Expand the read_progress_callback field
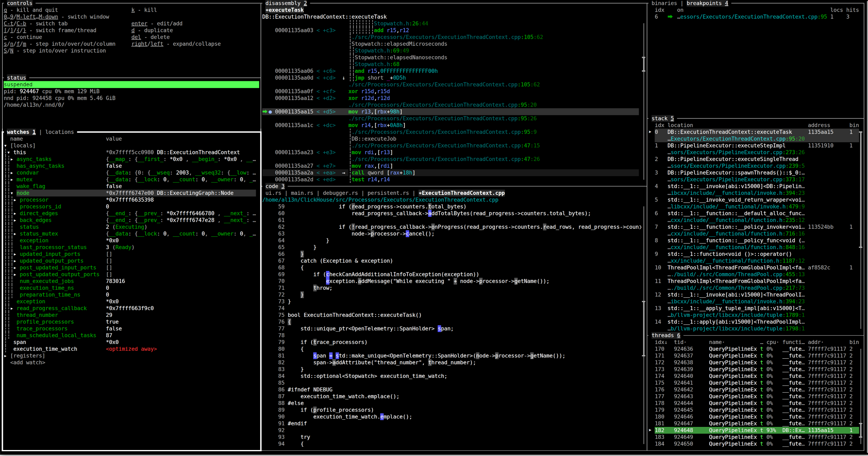The width and height of the screenshot is (868, 456). pyautogui.click(x=12, y=309)
